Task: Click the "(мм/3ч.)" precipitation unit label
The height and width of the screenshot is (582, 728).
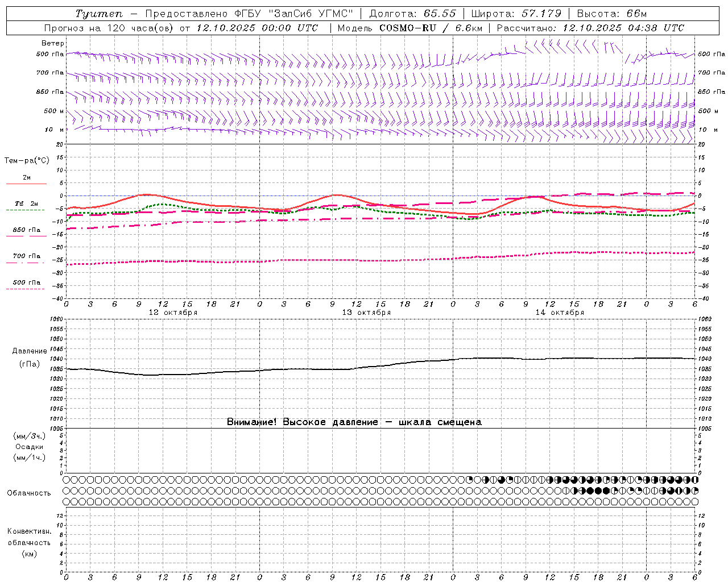Action: (30, 436)
